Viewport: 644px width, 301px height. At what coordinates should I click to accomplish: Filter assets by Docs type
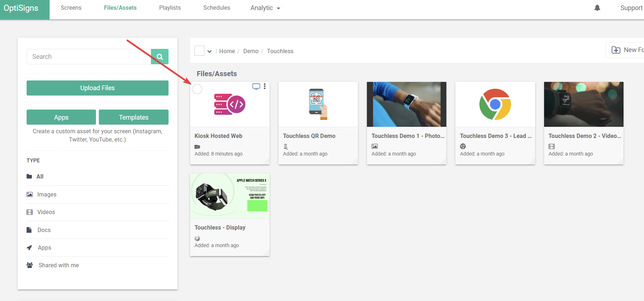tap(44, 230)
